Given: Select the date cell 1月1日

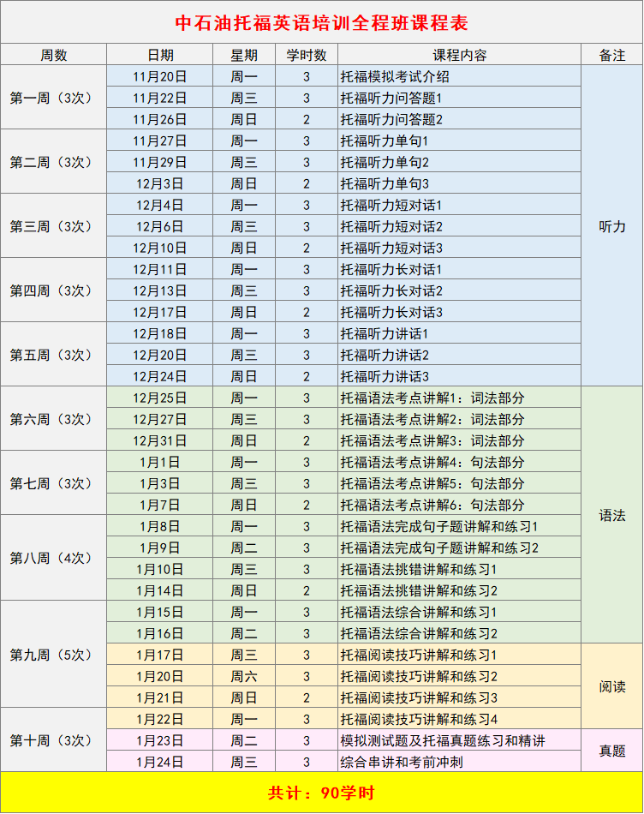Looking at the screenshot, I should tap(160, 462).
